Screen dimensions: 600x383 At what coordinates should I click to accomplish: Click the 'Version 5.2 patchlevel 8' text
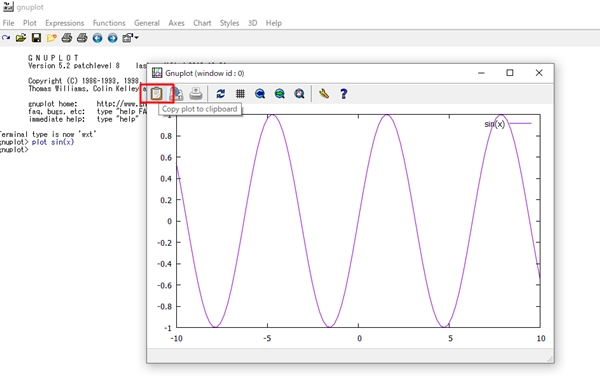tap(74, 65)
